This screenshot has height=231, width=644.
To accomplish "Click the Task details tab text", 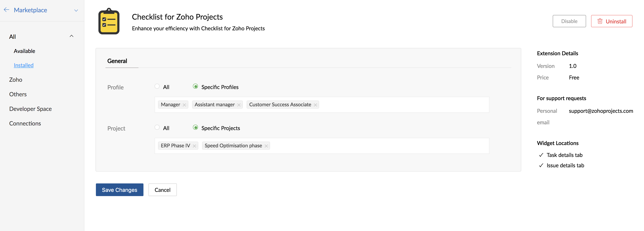I will pos(564,155).
